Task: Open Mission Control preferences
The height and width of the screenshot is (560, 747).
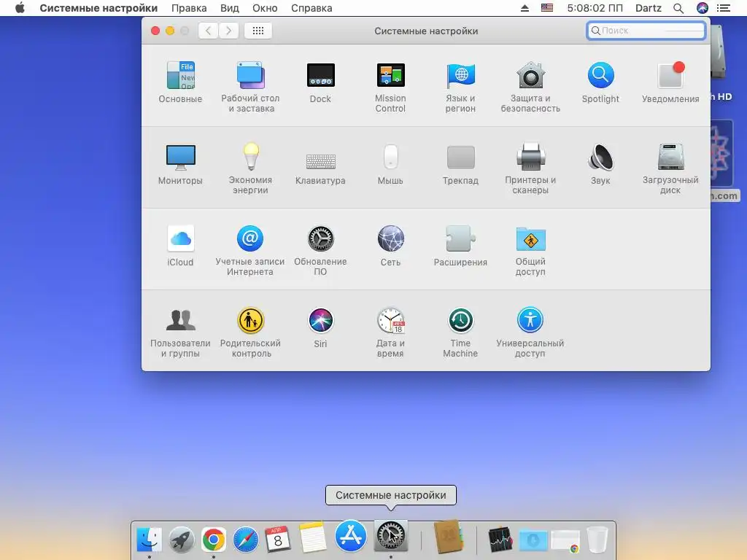Action: point(390,87)
